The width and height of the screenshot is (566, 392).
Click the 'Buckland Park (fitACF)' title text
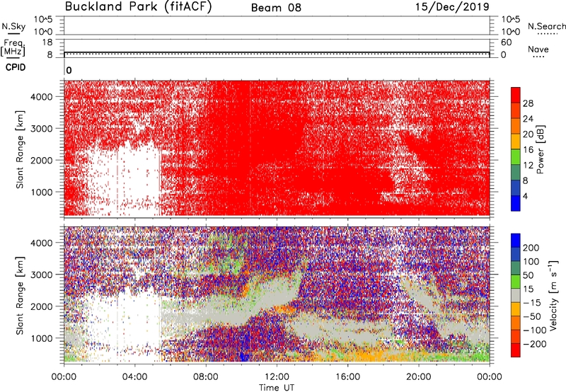pos(138,6)
